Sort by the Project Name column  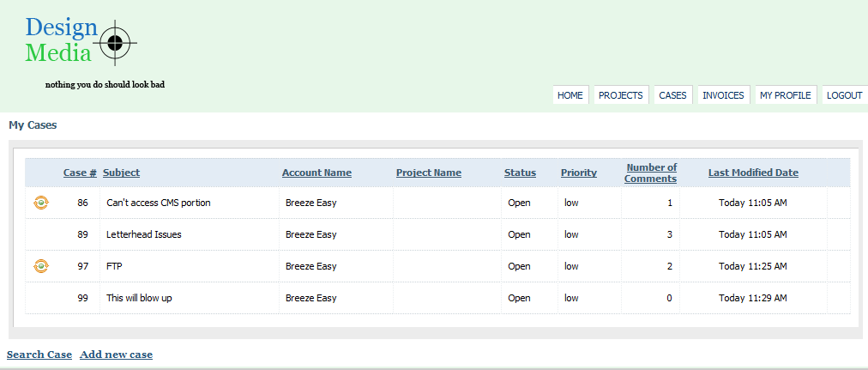(x=429, y=173)
